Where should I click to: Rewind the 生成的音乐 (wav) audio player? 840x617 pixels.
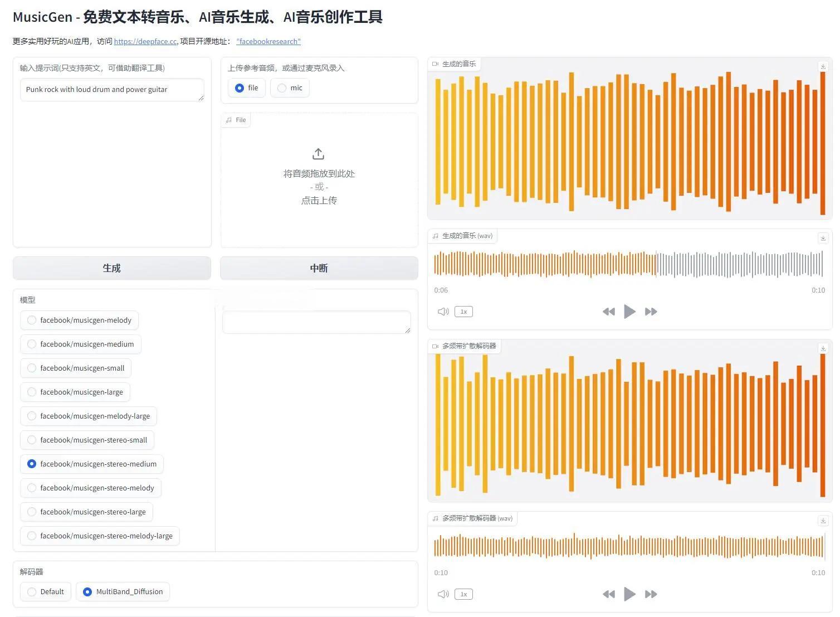click(608, 312)
